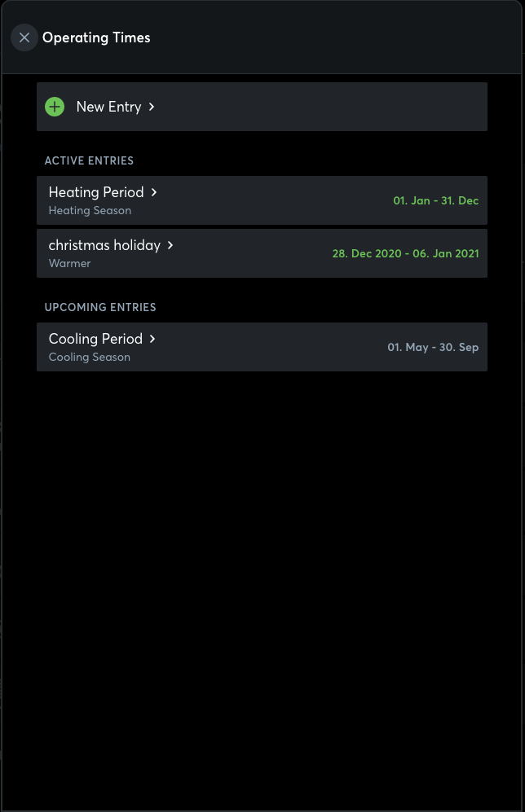
Task: Expand the chevron beside Cooling Period
Action: [x=152, y=339]
